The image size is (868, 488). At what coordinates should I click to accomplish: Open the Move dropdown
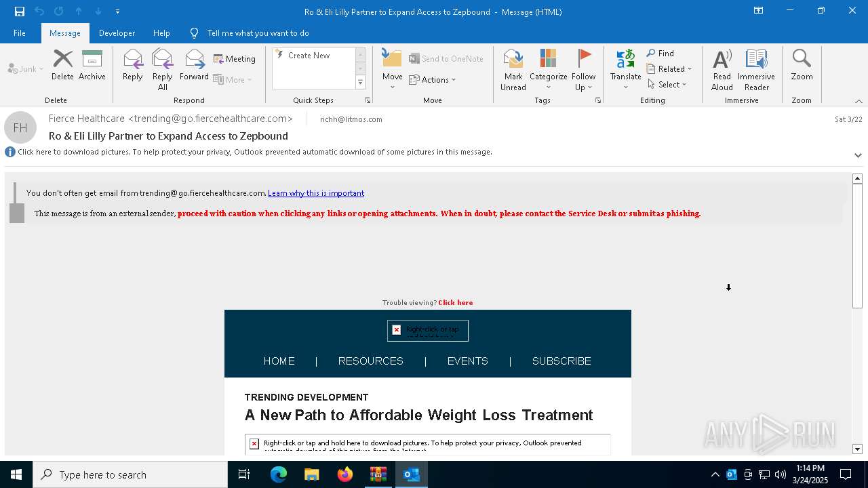point(392,70)
